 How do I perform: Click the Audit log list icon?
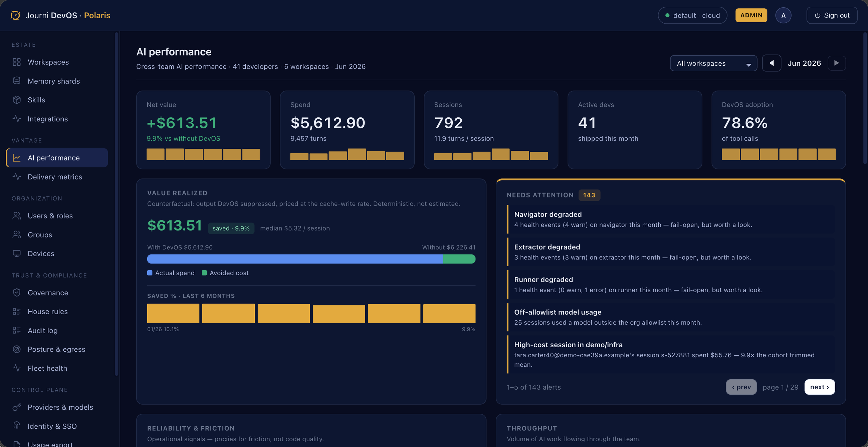click(x=16, y=330)
